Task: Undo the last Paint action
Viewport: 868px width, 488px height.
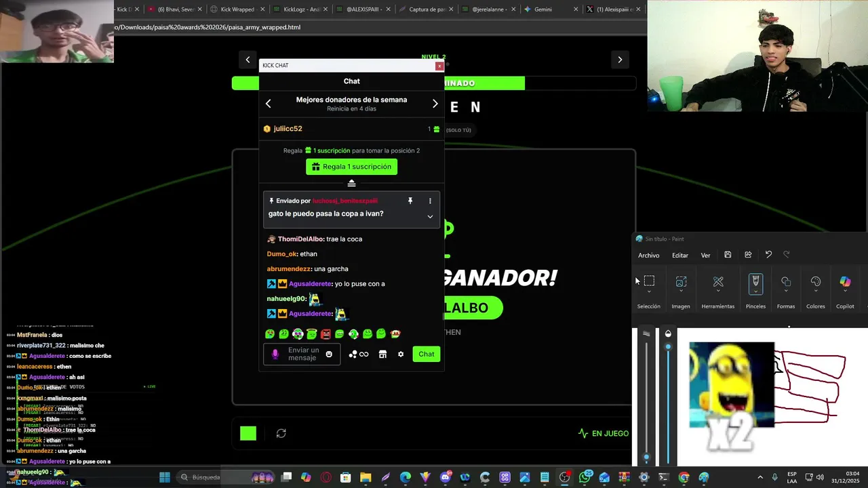Action: [768, 255]
